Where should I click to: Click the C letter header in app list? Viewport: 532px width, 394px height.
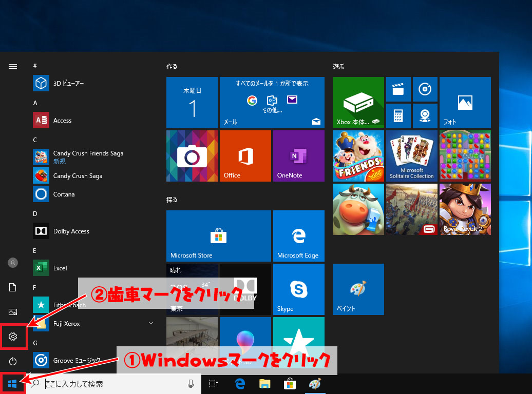point(35,140)
